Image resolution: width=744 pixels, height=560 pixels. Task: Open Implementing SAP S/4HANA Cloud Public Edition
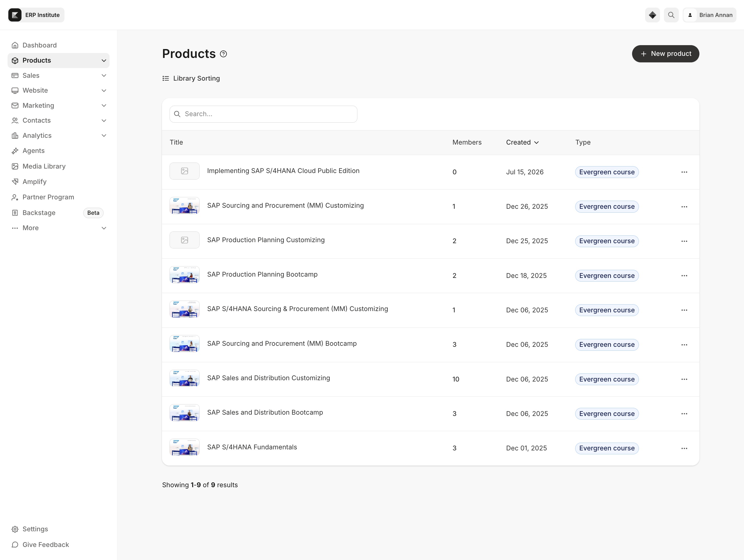tap(283, 171)
